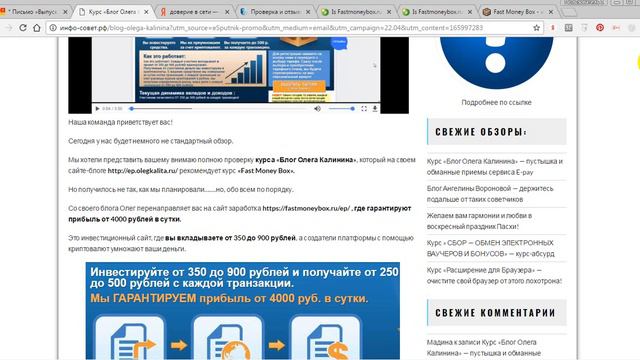Go to the browser home page icon
The height and width of the screenshot is (360, 640).
(x=37, y=28)
